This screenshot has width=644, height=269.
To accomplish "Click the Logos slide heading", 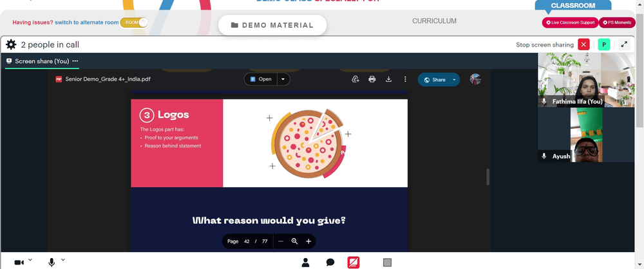I will [173, 115].
